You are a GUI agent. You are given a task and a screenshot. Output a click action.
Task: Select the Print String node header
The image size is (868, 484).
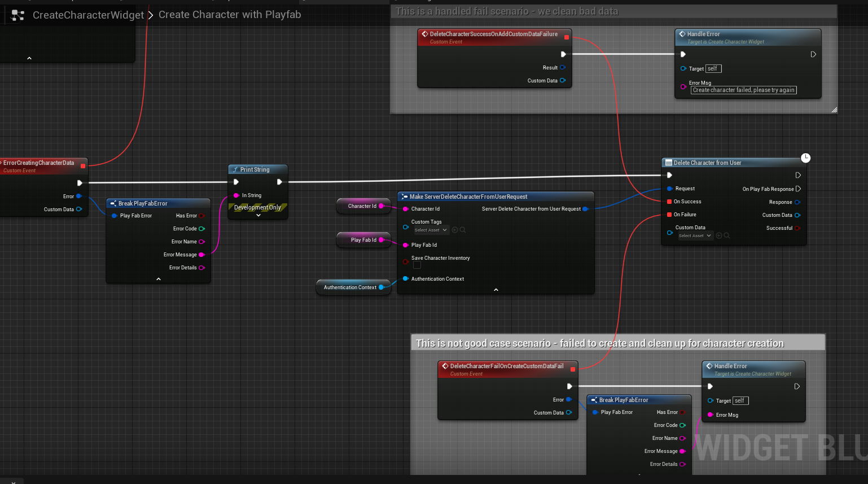(x=258, y=169)
